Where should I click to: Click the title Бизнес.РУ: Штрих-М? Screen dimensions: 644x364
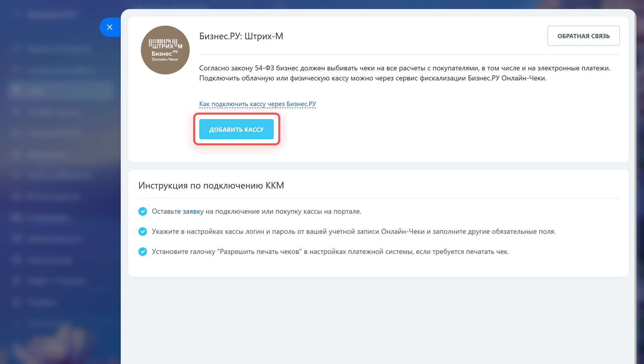(x=241, y=36)
